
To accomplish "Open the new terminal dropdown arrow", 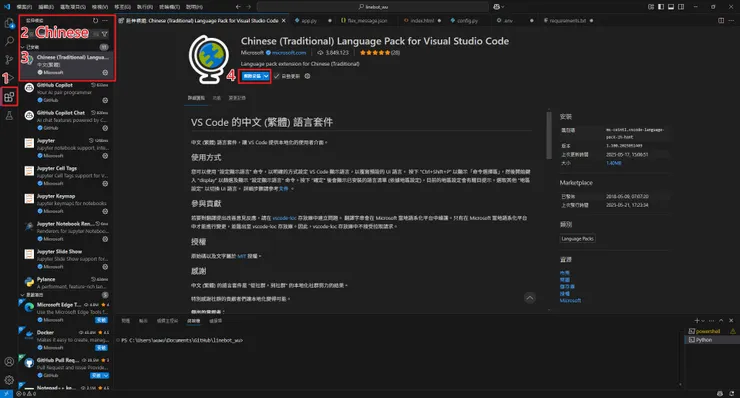I will point(703,321).
